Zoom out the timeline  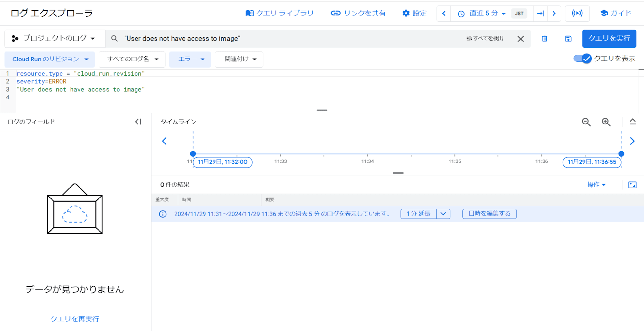(x=586, y=122)
